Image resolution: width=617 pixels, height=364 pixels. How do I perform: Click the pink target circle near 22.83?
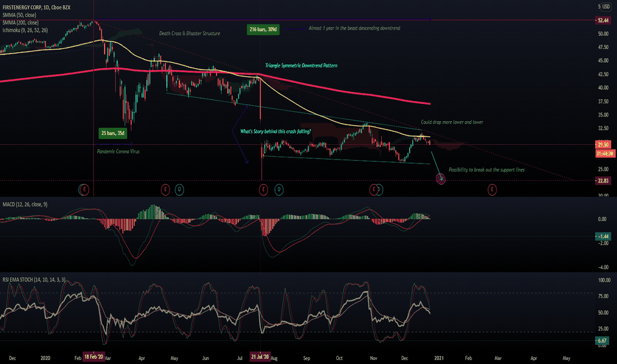pos(441,179)
